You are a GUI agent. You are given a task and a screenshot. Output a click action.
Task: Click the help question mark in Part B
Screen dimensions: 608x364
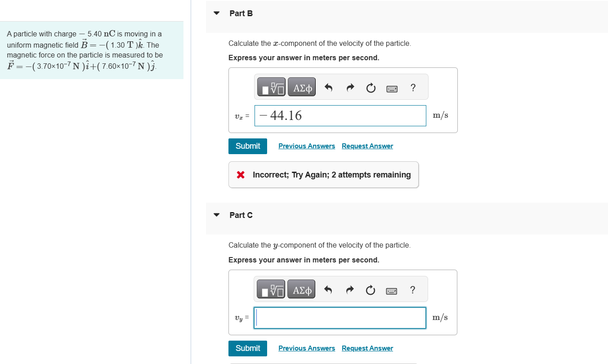[x=413, y=88]
